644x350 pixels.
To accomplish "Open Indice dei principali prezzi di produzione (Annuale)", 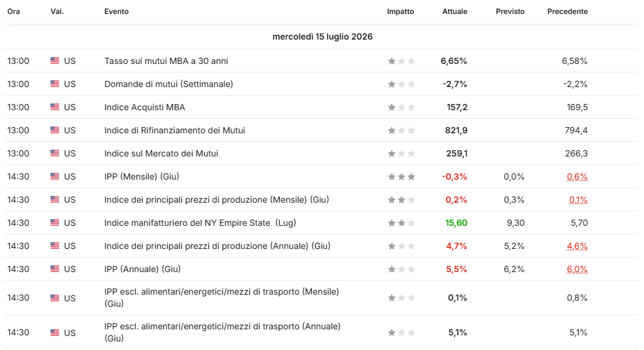I will point(218,246).
